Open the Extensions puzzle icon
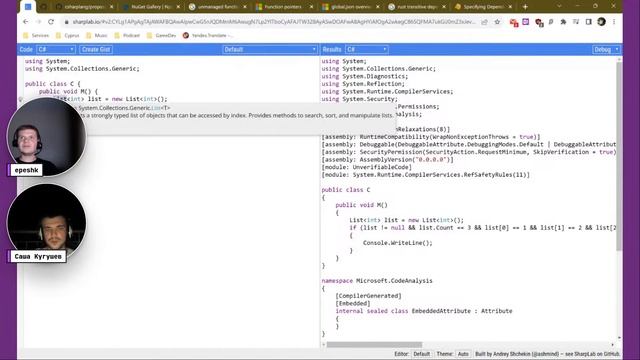Viewport: 640px width, 360px height. coord(563,22)
